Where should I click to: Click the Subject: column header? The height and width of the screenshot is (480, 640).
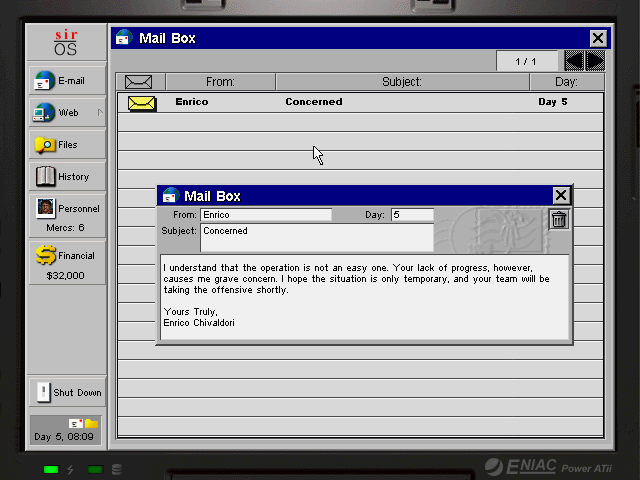(x=402, y=82)
